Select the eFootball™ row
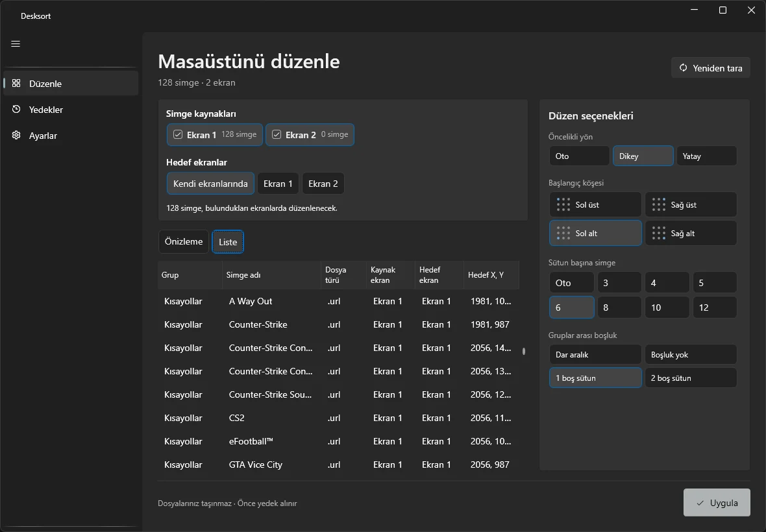 (x=338, y=441)
